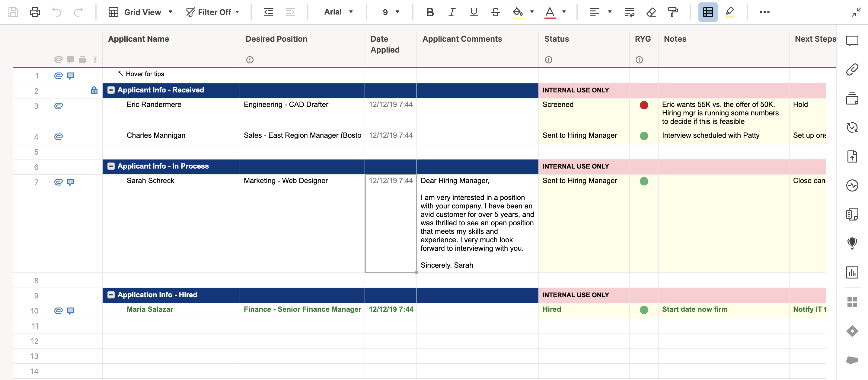Click the chart icon in sidebar

[x=852, y=272]
